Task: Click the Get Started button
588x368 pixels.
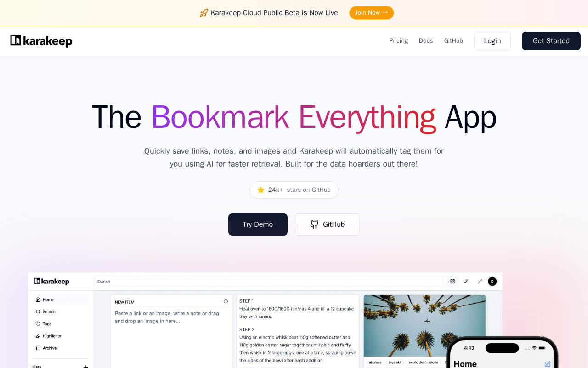Action: (x=551, y=41)
